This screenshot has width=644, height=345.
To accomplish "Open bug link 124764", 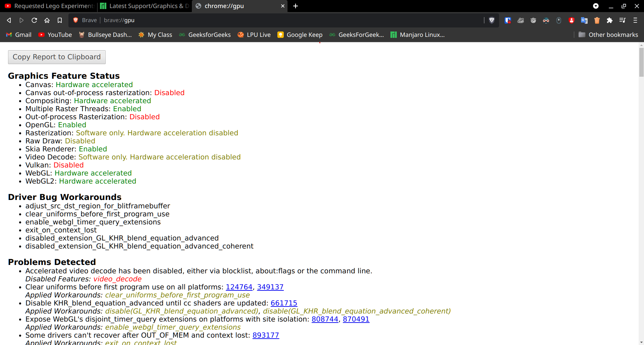I will pos(239,287).
